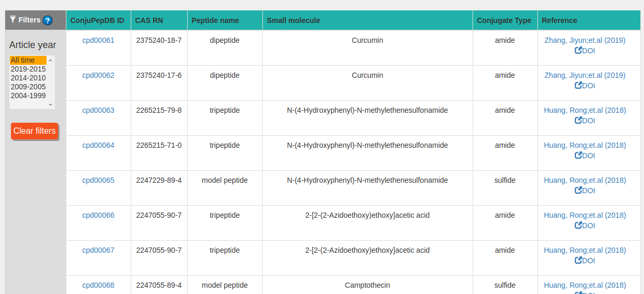Open DOI external link icon for cpd00064
644x294 pixels.
coord(578,156)
